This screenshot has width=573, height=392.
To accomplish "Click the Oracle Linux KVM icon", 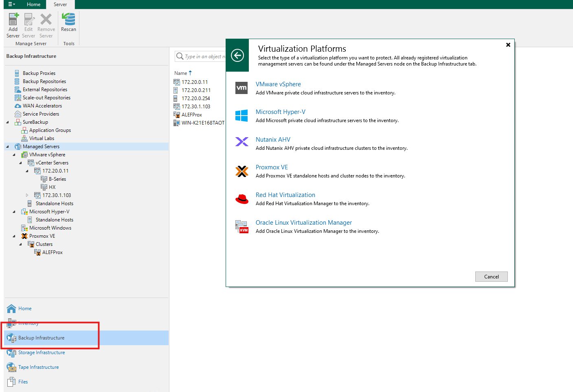I will coord(241,227).
